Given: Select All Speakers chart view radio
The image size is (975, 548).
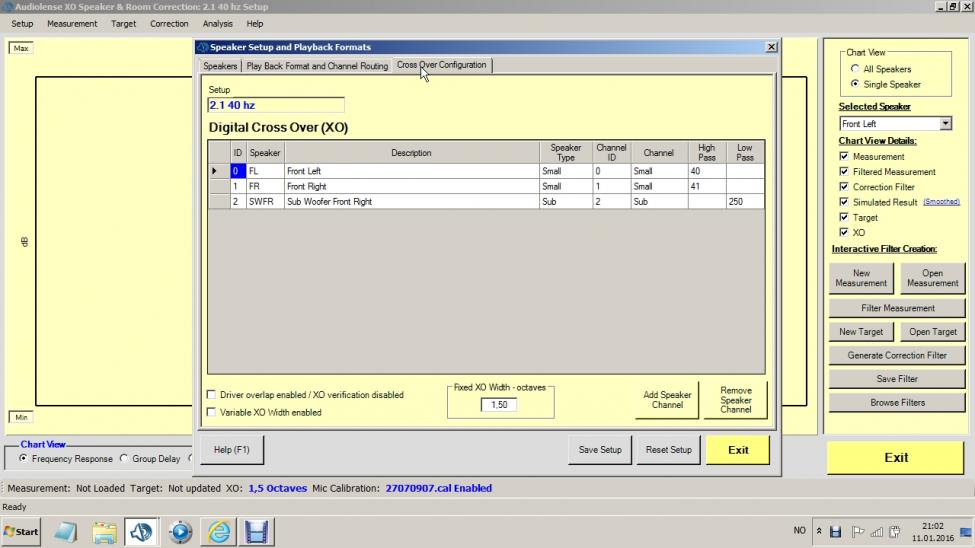Looking at the screenshot, I should tap(855, 68).
